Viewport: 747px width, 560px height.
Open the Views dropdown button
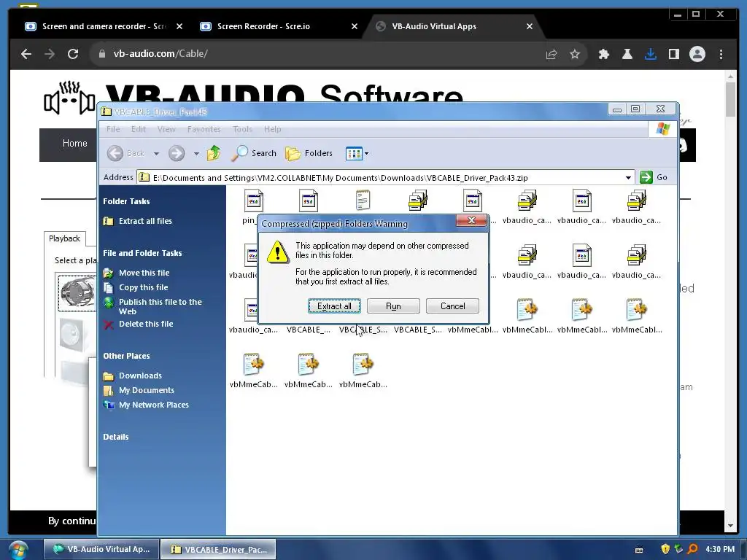[357, 153]
